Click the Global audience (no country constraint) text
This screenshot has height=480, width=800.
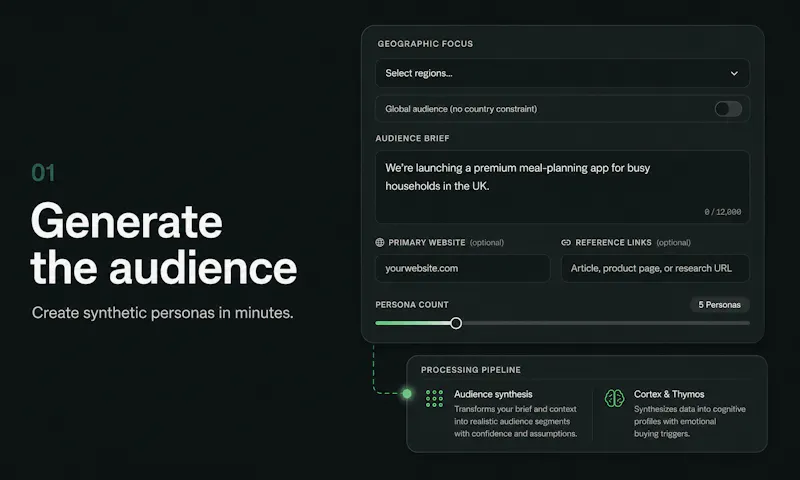[461, 109]
